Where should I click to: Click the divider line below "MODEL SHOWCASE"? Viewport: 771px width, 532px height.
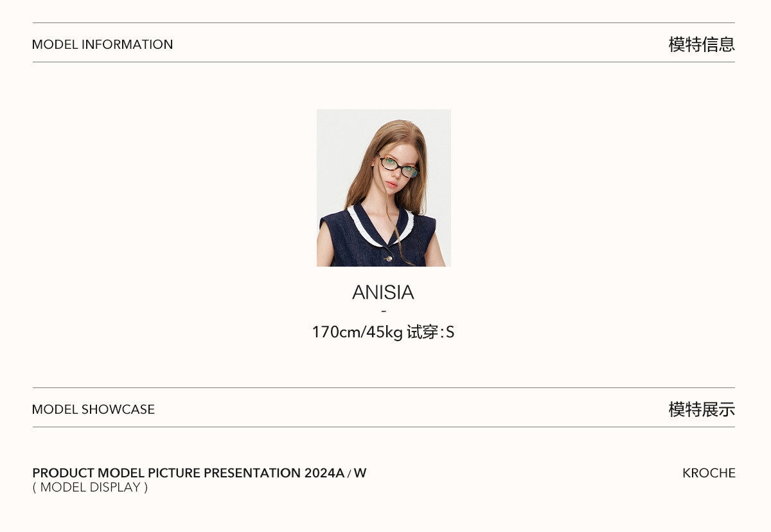coord(384,427)
